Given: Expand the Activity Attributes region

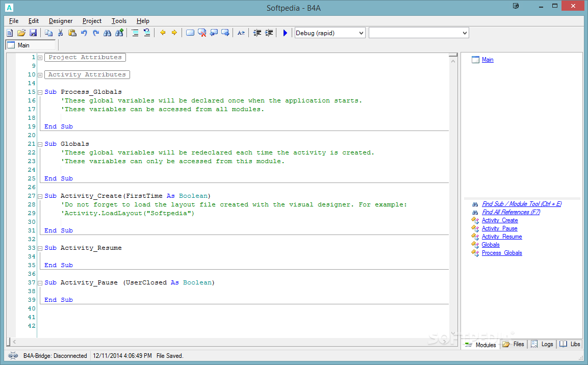Looking at the screenshot, I should click(40, 75).
